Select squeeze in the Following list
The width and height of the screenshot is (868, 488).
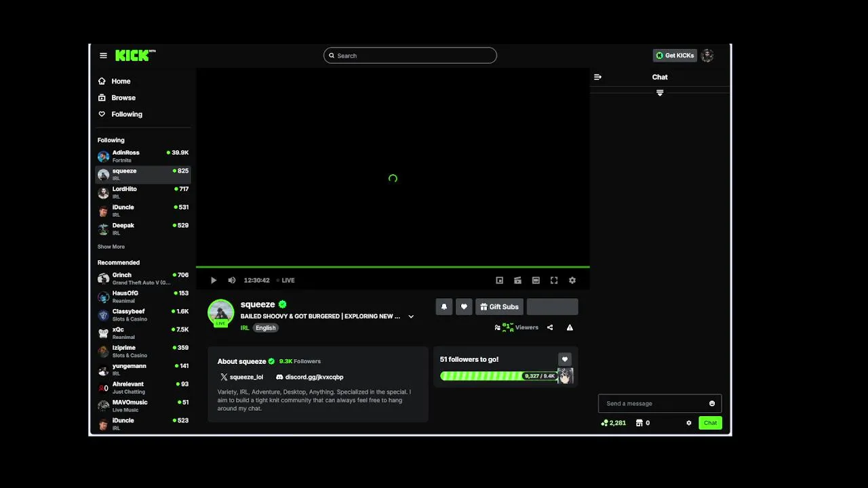click(143, 174)
